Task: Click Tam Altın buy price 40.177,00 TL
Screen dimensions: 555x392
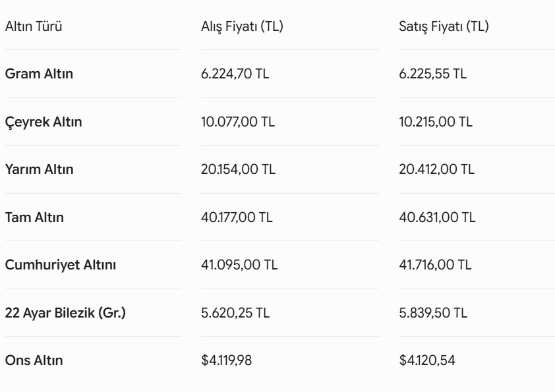Action: pyautogui.click(x=237, y=217)
